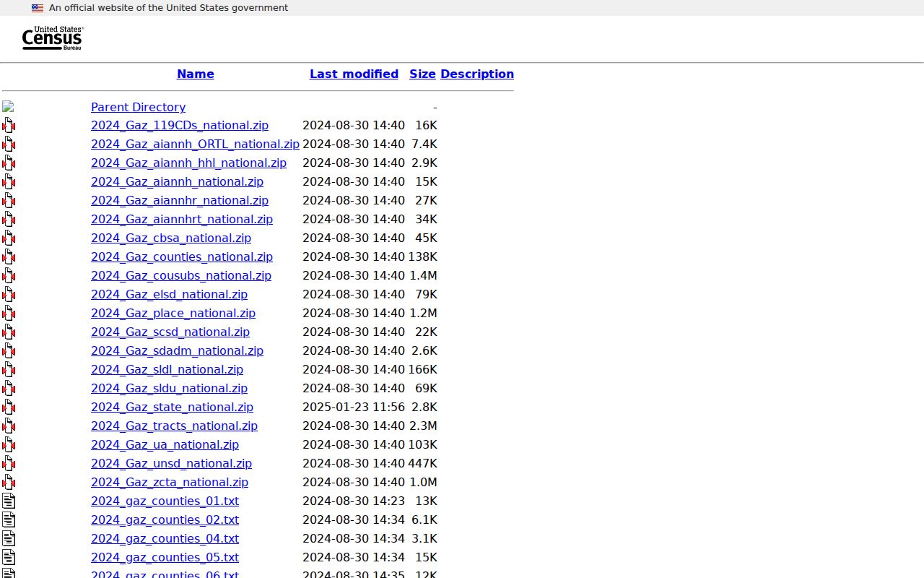
Task: Click the zip icon beside 2024_Gaz_sldl_national.zip
Action: click(9, 370)
